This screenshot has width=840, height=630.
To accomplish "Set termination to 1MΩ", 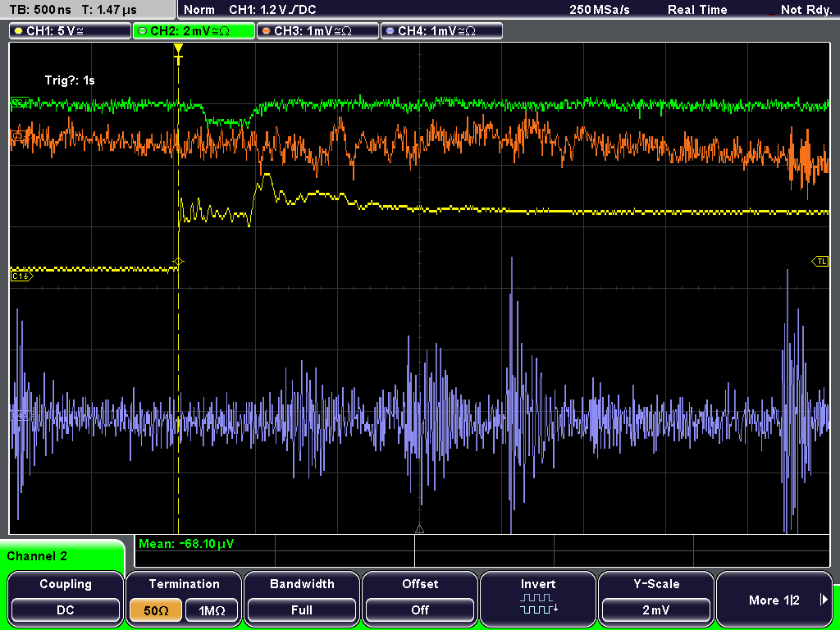I will tap(212, 610).
